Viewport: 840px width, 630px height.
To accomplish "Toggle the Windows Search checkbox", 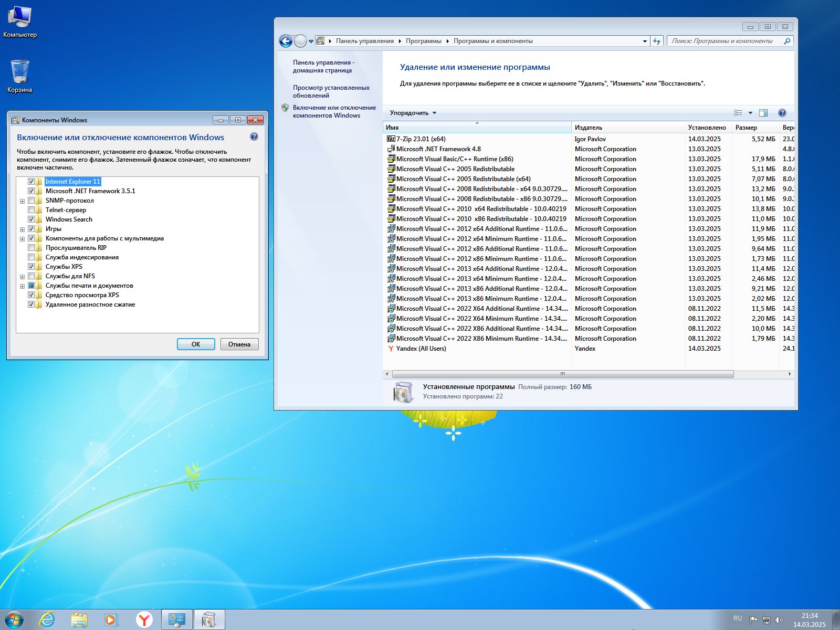I will [31, 219].
